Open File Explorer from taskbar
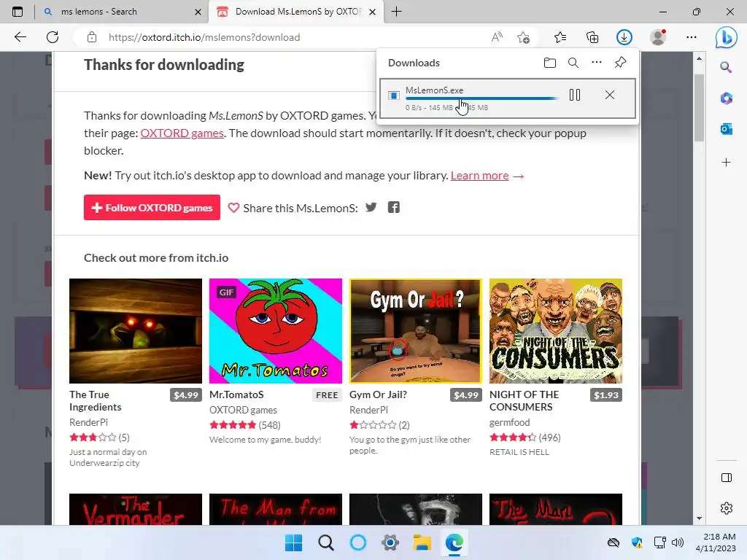Image resolution: width=747 pixels, height=560 pixels. pos(422,542)
